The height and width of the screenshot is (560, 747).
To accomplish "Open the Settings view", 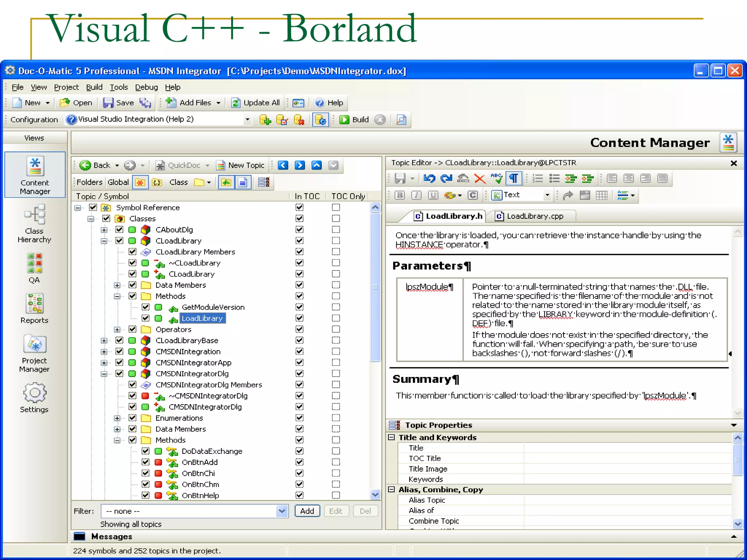I will click(35, 397).
